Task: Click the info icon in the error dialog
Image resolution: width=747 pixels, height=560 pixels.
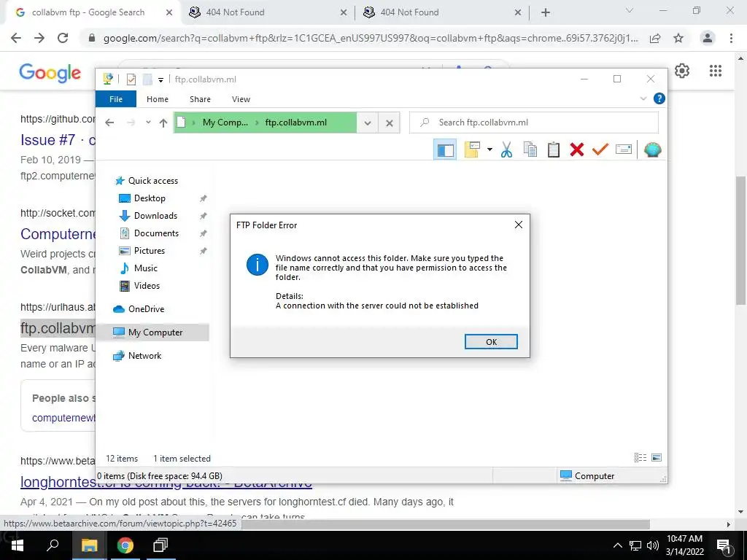Action: (x=258, y=265)
